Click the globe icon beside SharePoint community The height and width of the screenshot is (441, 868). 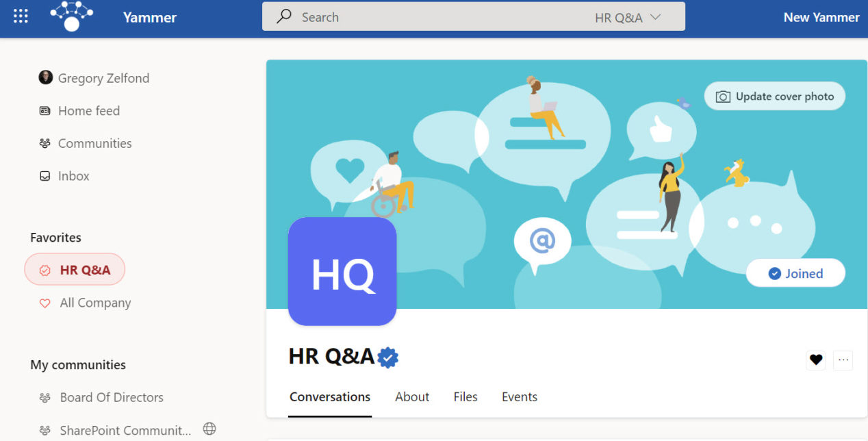(209, 429)
